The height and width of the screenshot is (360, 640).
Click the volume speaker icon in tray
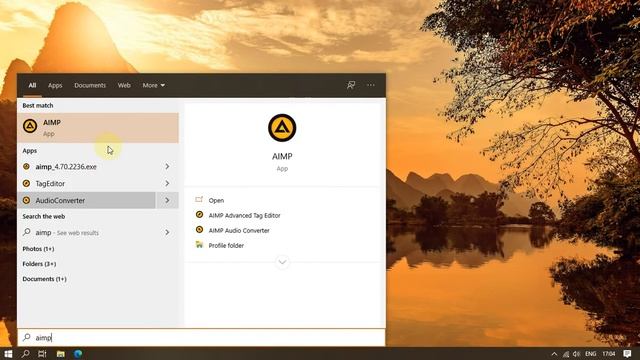pos(576,354)
